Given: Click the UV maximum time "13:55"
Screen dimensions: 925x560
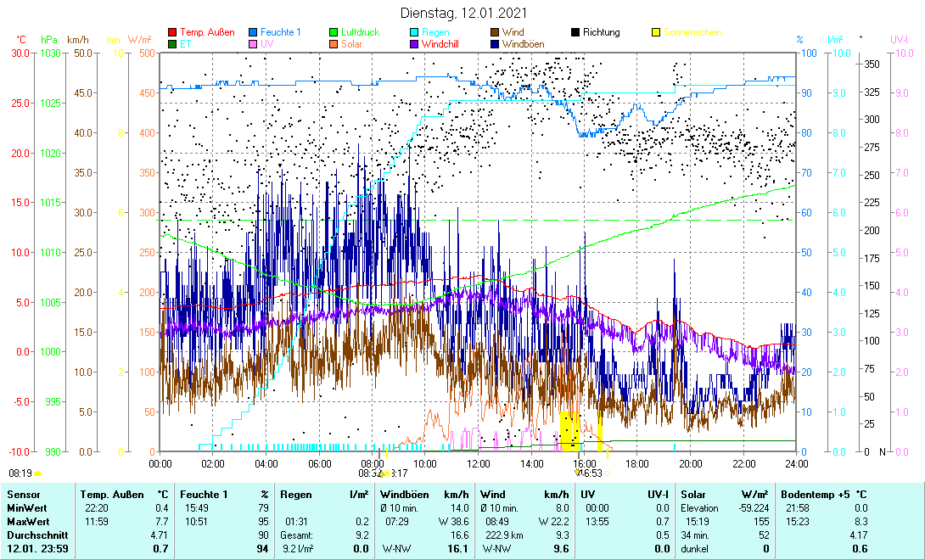Looking at the screenshot, I should [597, 522].
